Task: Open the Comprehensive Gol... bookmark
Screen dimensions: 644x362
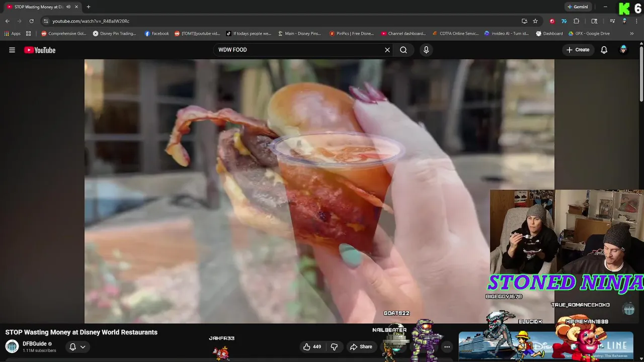Action: pyautogui.click(x=64, y=34)
